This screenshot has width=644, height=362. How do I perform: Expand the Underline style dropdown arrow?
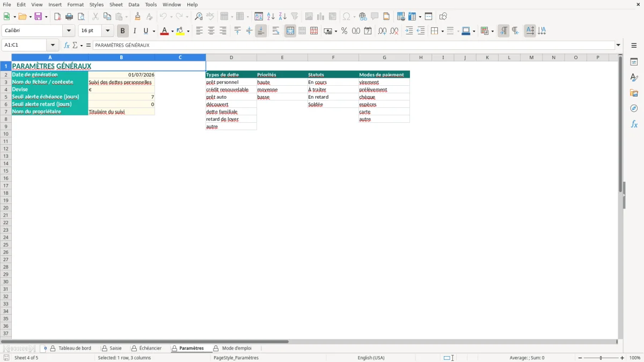tap(153, 31)
